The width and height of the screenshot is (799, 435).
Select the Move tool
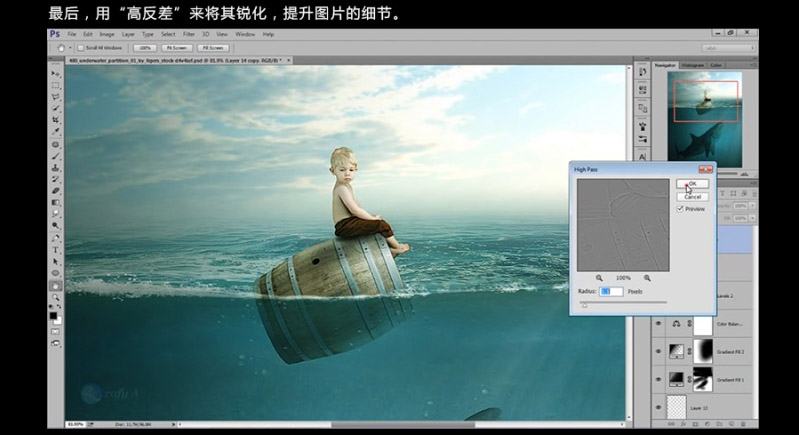point(56,74)
